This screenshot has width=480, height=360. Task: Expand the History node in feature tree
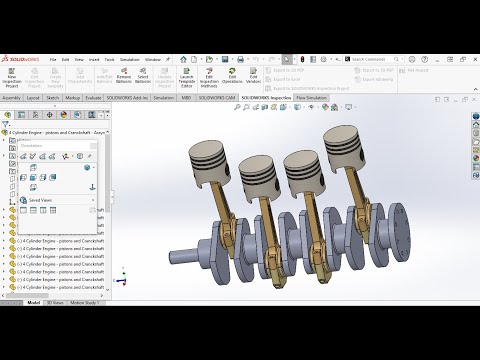click(4, 140)
